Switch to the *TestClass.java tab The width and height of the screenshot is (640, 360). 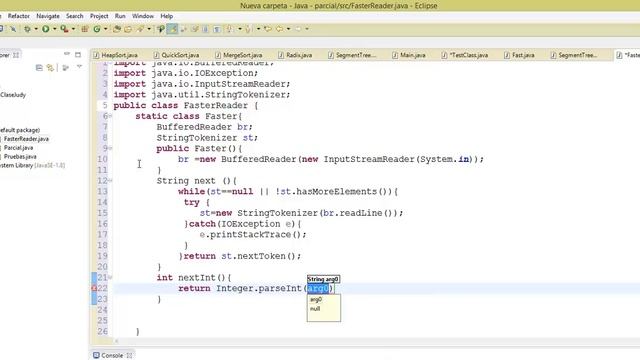tap(465, 55)
